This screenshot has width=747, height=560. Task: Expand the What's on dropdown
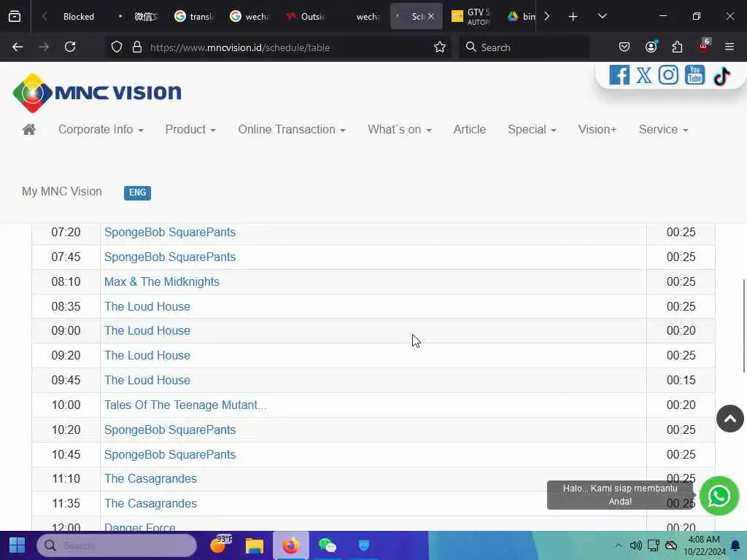coord(399,130)
